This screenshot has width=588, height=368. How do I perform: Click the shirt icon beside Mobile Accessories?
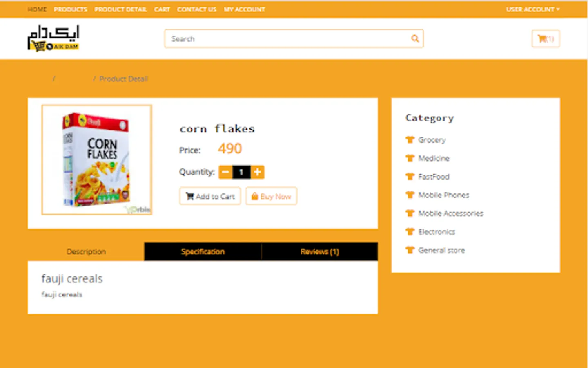[x=410, y=213]
